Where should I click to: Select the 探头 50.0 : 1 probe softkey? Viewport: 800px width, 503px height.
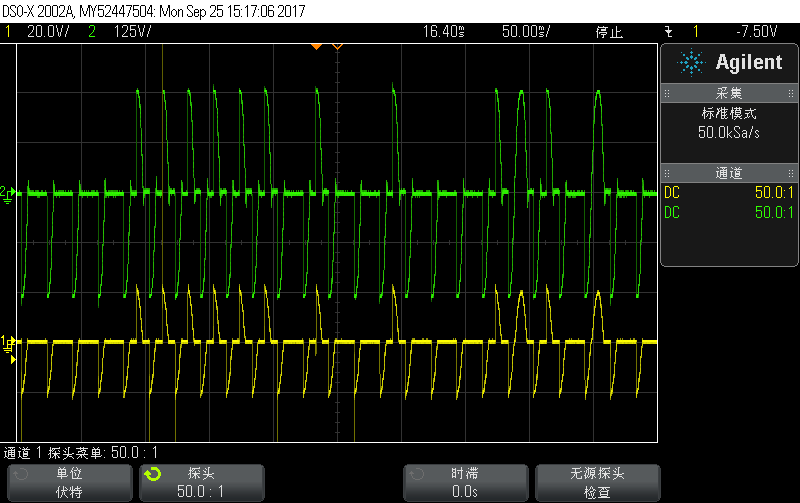pos(202,483)
